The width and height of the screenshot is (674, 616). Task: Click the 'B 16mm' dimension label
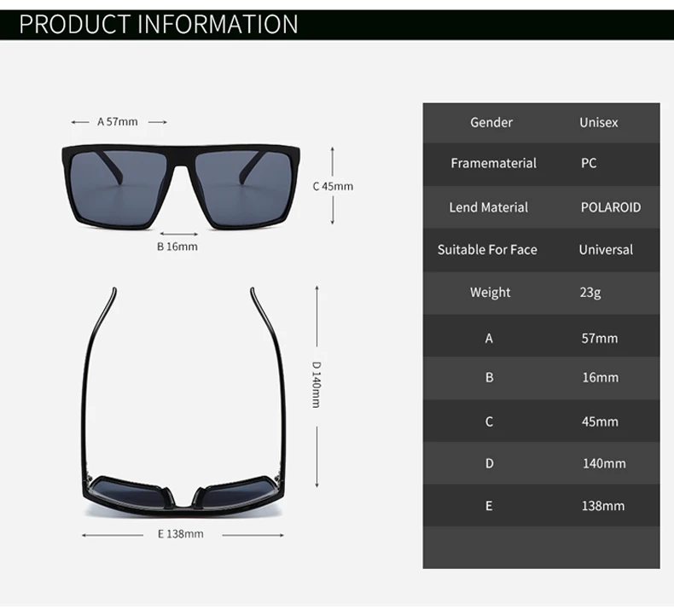pos(177,247)
